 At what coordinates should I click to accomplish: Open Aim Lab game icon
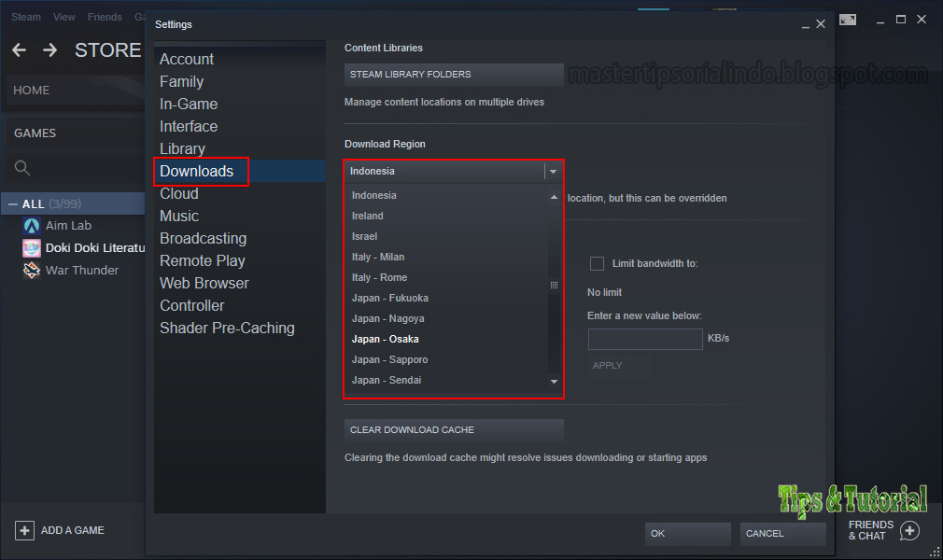[x=31, y=226]
